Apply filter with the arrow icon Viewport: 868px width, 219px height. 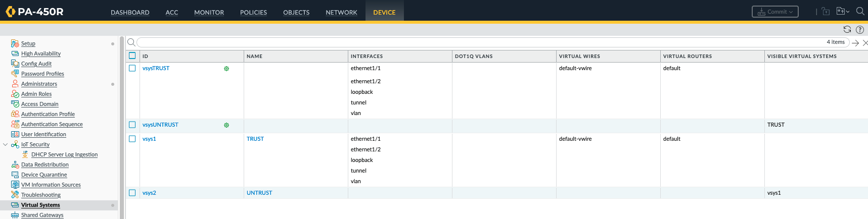855,43
